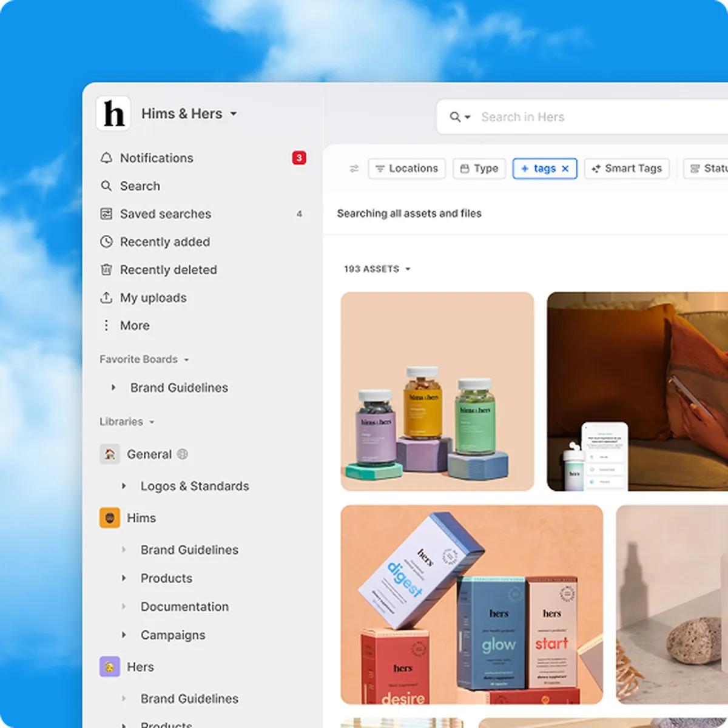The width and height of the screenshot is (728, 728).
Task: Open the Hims library
Action: pos(141,517)
